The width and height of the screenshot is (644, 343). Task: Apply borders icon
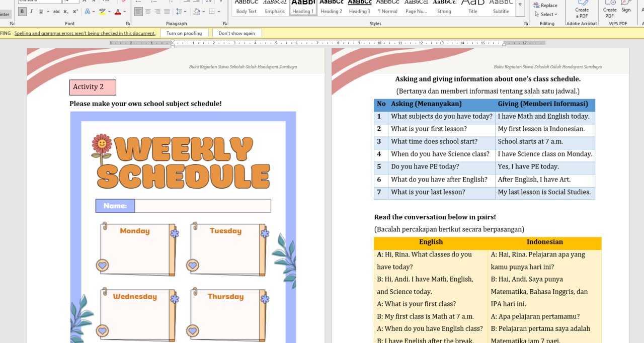tap(212, 11)
